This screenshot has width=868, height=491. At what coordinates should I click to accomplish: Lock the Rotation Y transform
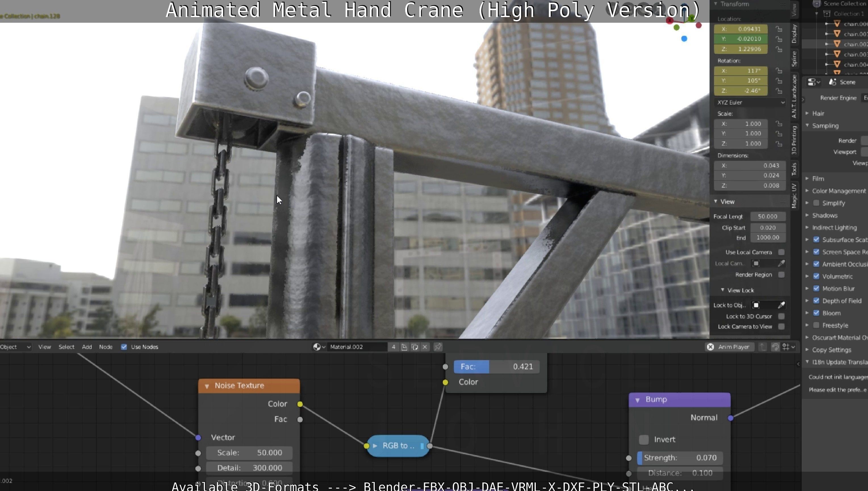[779, 81]
